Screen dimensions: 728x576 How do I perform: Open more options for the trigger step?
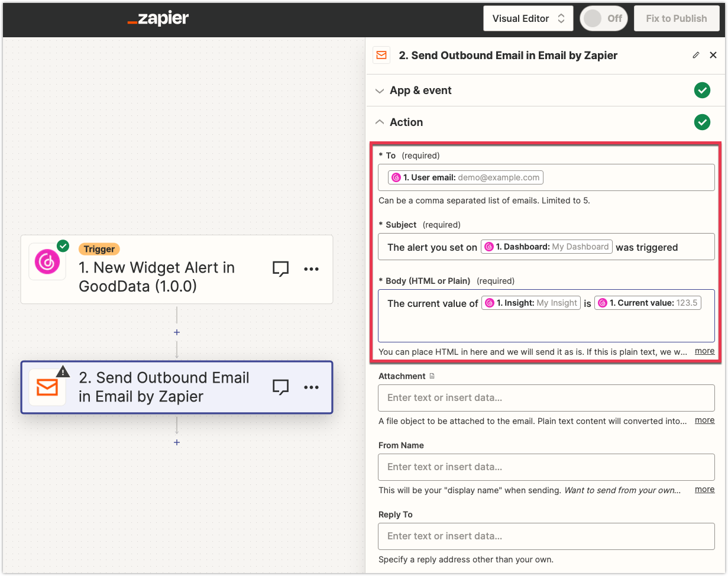[x=311, y=269]
